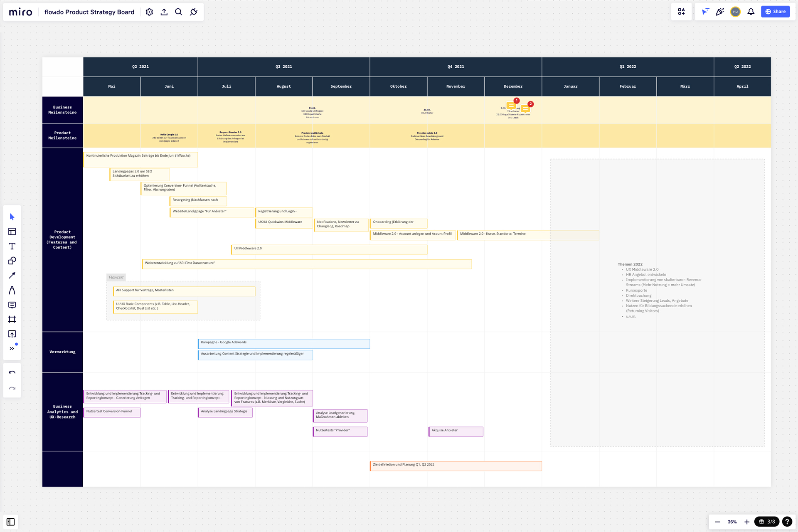Open the Upload tool
Viewport: 798px width, 532px height.
[12, 334]
